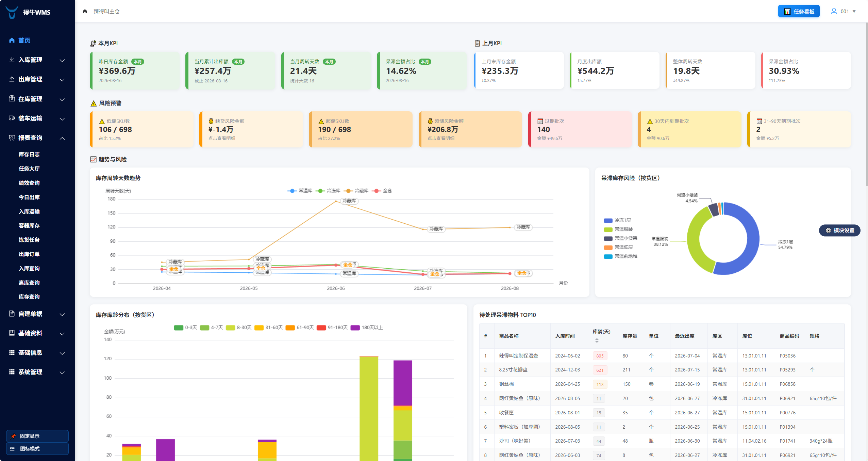Image resolution: width=868 pixels, height=461 pixels.
Task: Go to 首页 in the sidebar
Action: click(24, 40)
